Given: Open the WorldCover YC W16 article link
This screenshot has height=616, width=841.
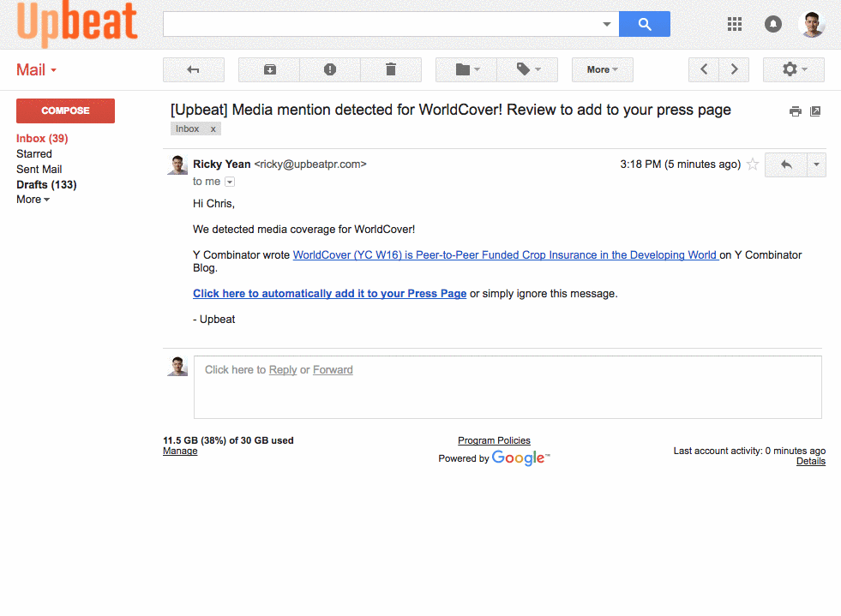Looking at the screenshot, I should 505,255.
